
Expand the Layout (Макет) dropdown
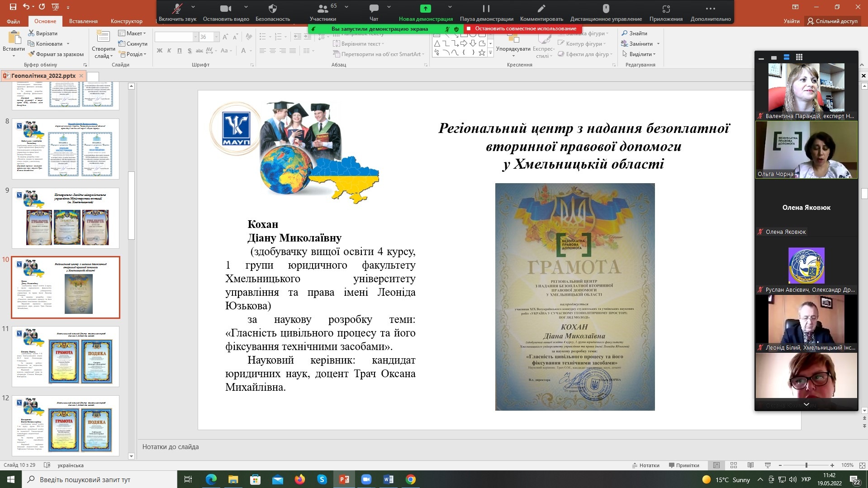(132, 33)
